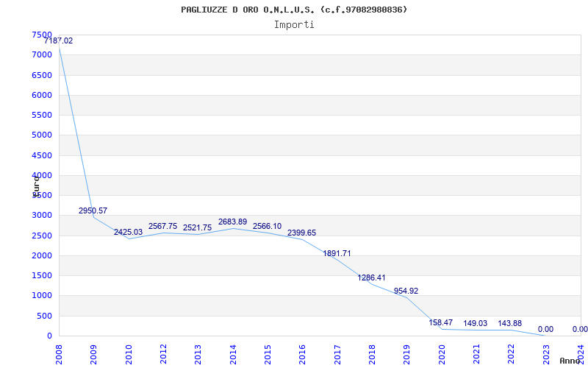Click the 1500 y-axis tick label
The height and width of the screenshot is (368, 588).
(x=42, y=275)
